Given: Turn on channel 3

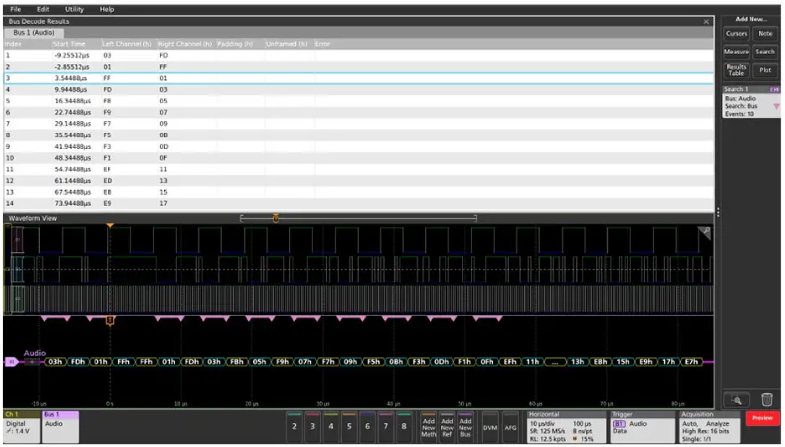Looking at the screenshot, I should 312,426.
